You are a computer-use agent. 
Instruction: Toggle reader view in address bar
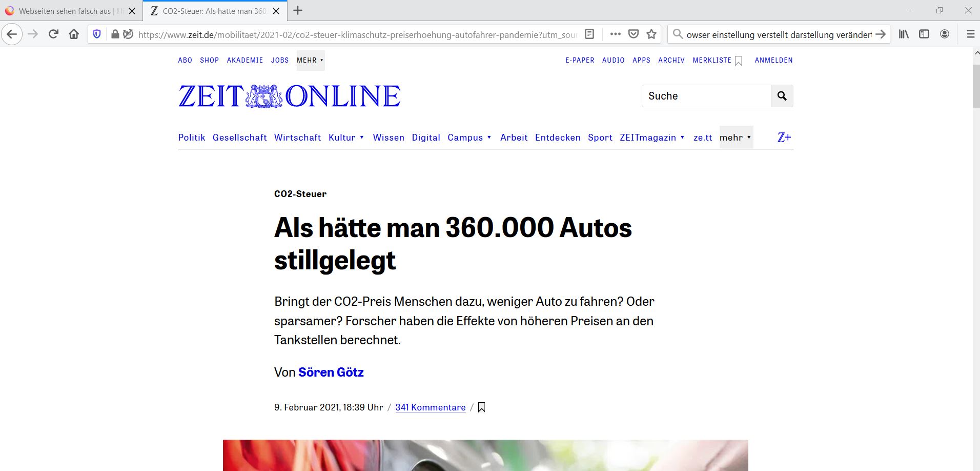pos(589,34)
